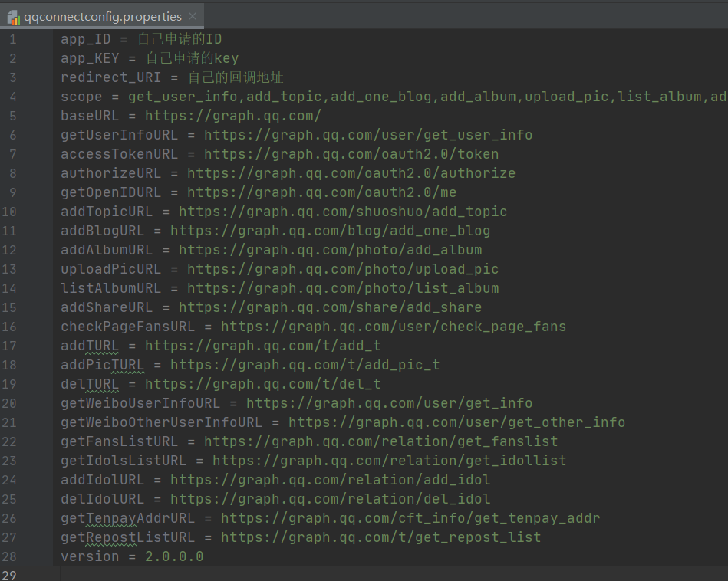Place cursor in the scope value list
This screenshot has width=728, height=581.
[x=427, y=97]
